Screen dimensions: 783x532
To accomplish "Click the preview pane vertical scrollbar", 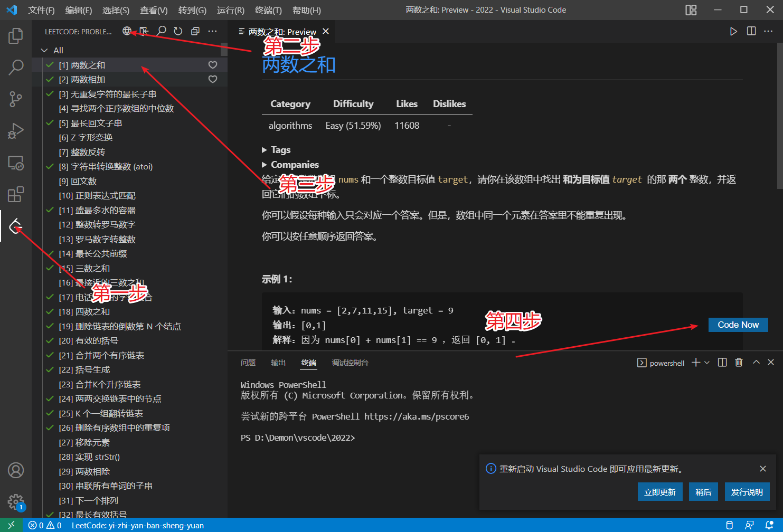I will pos(780,116).
